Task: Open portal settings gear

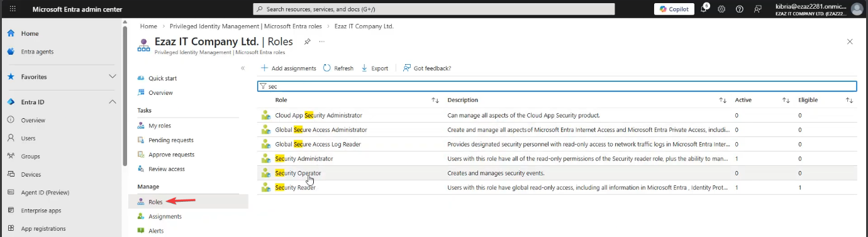Action: pos(721,9)
